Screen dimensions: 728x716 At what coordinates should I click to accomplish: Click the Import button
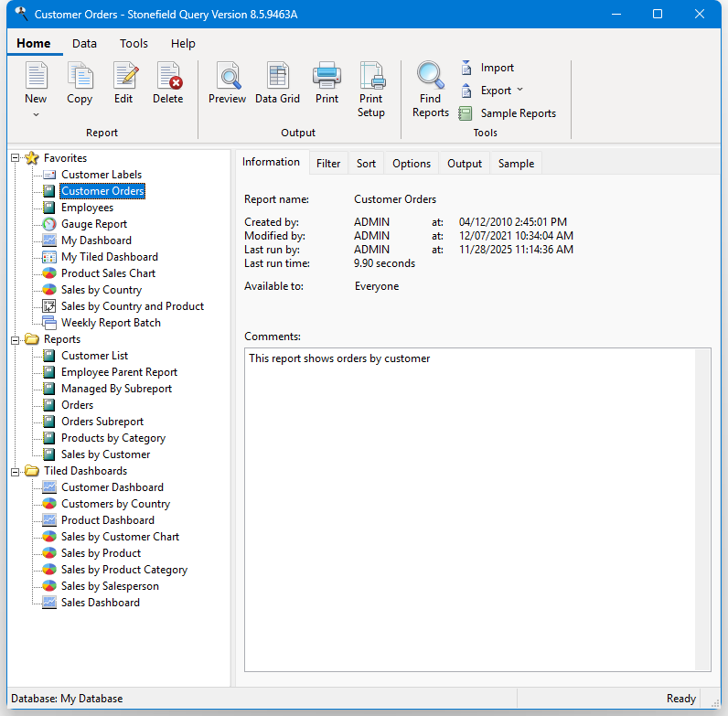497,68
